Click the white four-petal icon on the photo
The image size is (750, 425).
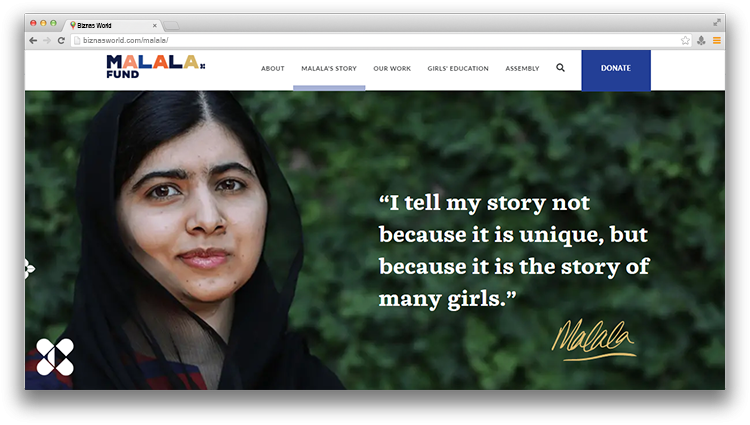coord(55,357)
